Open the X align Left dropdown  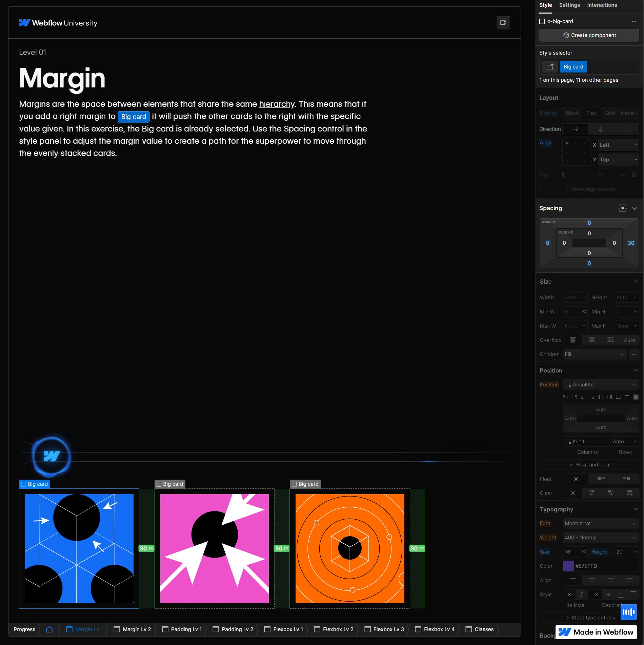(x=618, y=145)
